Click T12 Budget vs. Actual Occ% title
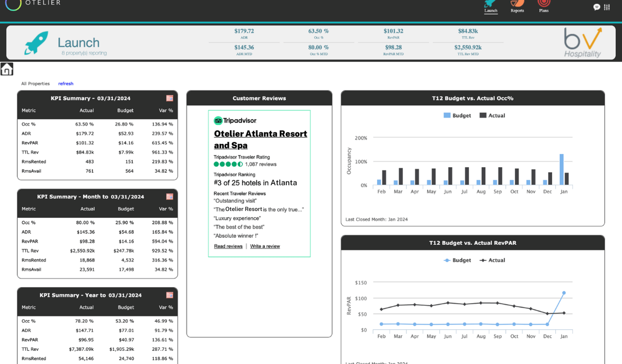This screenshot has height=364, width=622. (x=473, y=98)
